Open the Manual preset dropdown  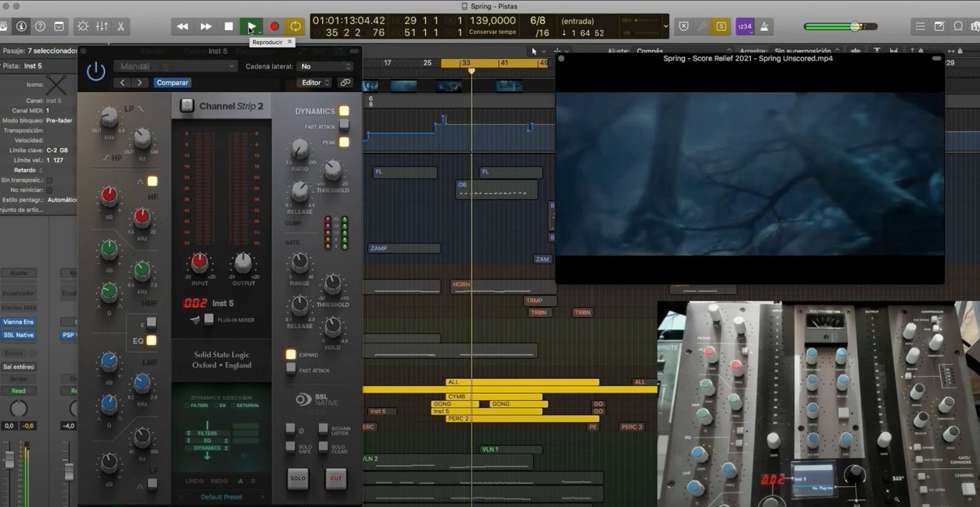pyautogui.click(x=175, y=67)
